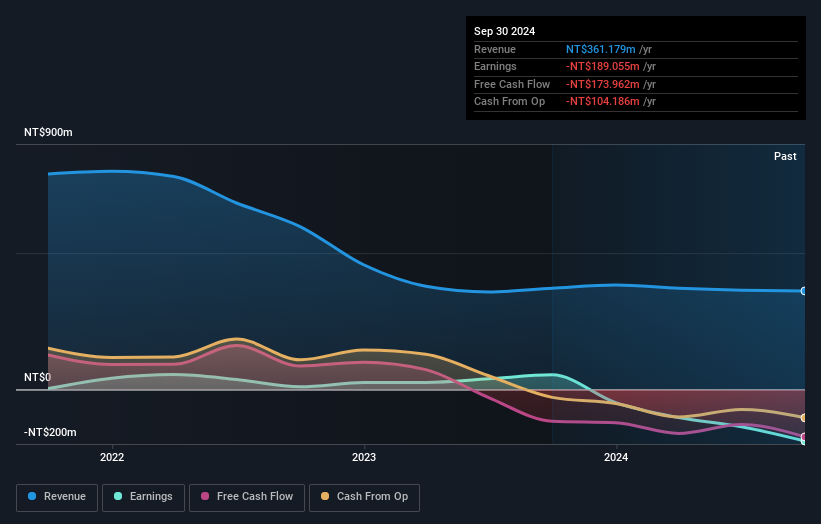Click the -NT$189.055m earnings value
This screenshot has height=524, width=821.
coord(603,66)
